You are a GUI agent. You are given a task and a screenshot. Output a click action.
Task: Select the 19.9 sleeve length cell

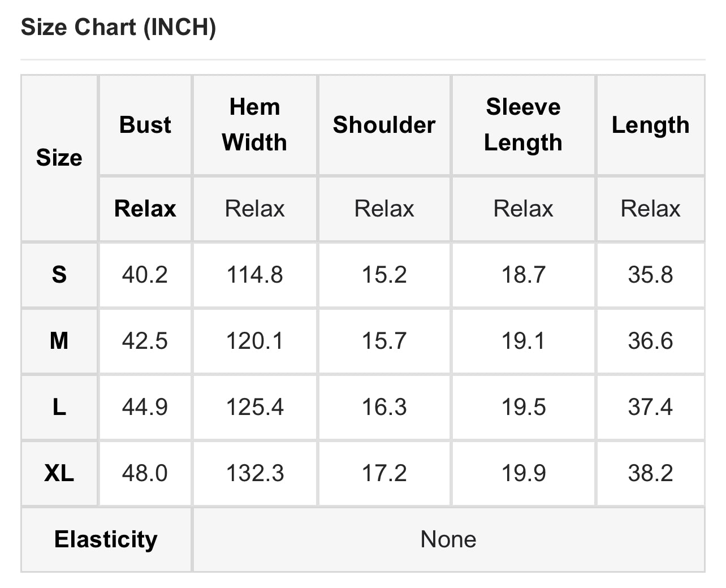523,473
